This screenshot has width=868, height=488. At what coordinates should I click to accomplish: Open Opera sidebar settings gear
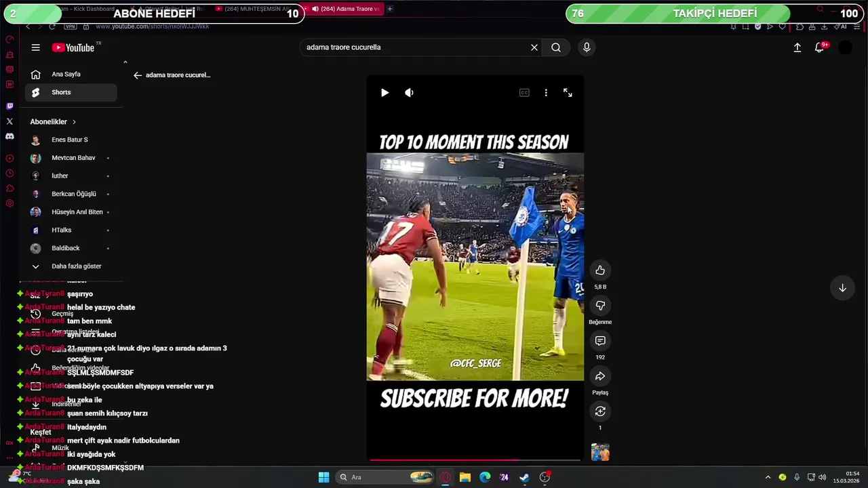point(9,203)
